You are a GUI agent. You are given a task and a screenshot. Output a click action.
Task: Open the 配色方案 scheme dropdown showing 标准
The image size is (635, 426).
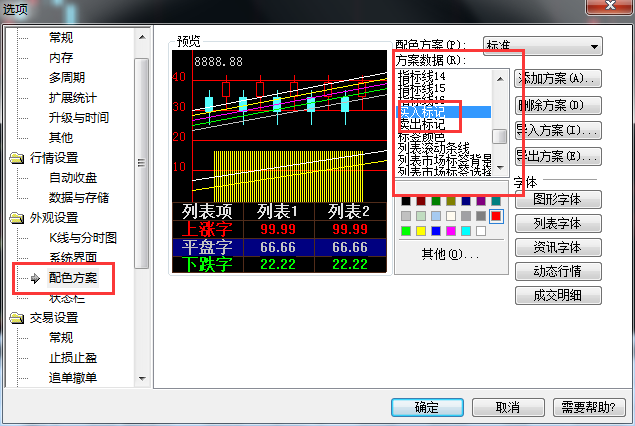[x=543, y=46]
